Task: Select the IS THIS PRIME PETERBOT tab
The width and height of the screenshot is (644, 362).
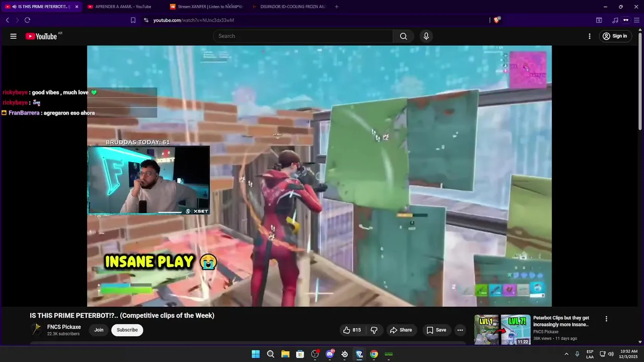Action: pos(42,7)
